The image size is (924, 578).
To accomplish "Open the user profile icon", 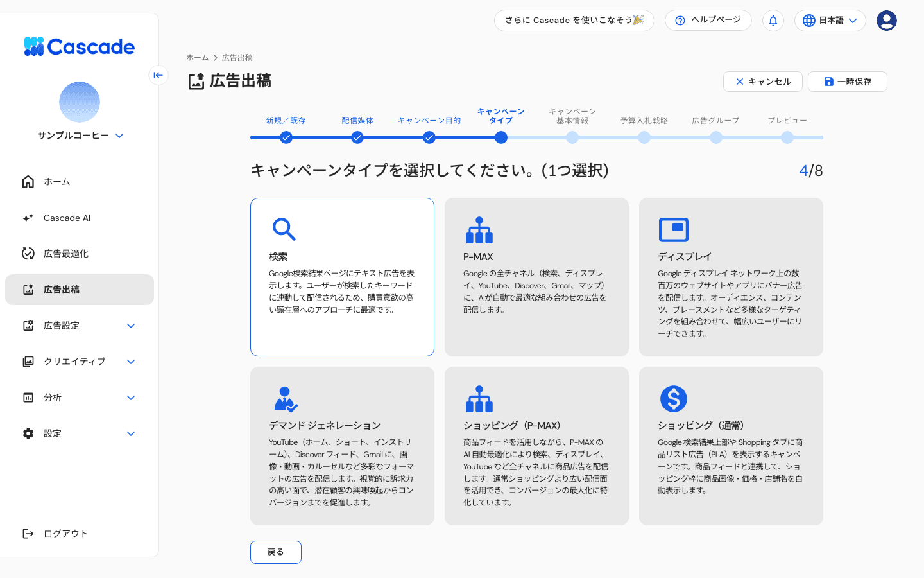I will click(887, 21).
